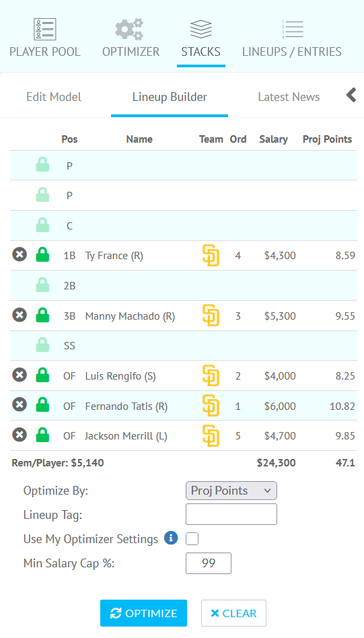This screenshot has width=364, height=638.
Task: Open the Optimizer gears icon
Action: point(129,30)
